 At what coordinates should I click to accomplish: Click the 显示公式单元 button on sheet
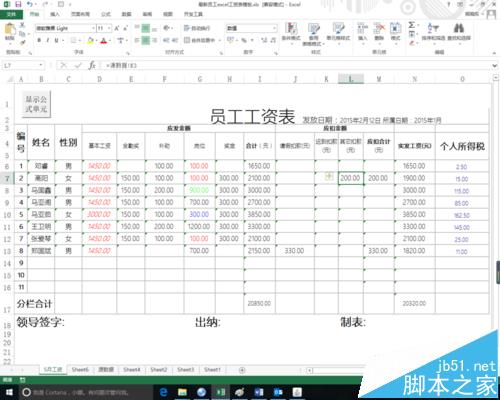(x=36, y=104)
